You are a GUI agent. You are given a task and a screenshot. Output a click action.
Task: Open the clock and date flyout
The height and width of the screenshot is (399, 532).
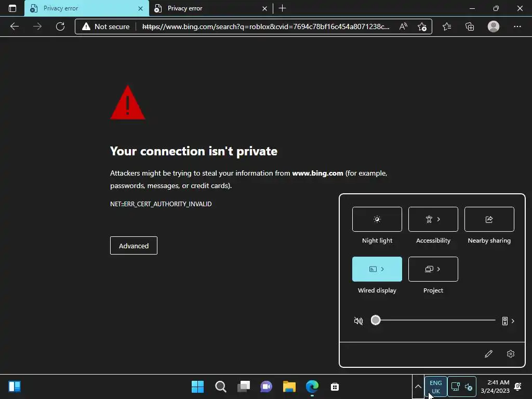(495, 387)
